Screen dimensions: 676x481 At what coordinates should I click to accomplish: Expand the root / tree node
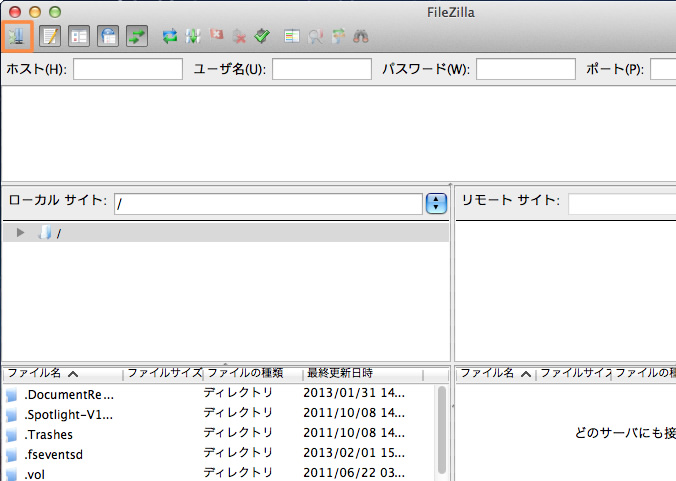(21, 233)
